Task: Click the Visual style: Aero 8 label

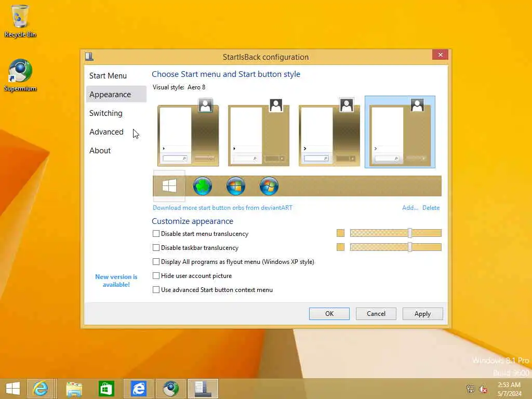Action: click(179, 87)
